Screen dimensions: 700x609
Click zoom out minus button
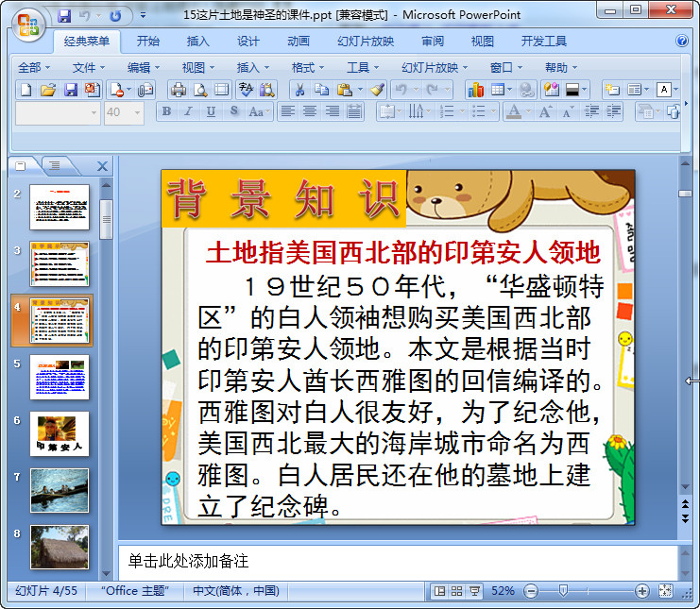coord(531,591)
